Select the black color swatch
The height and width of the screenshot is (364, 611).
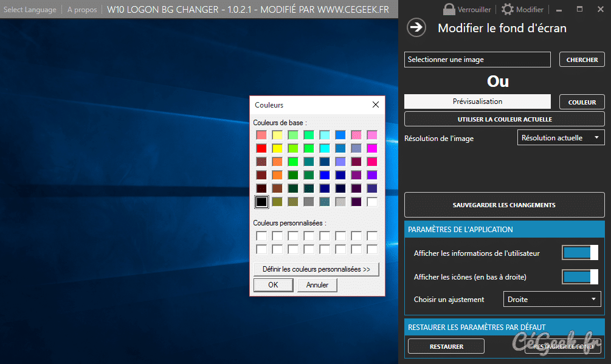pos(261,201)
